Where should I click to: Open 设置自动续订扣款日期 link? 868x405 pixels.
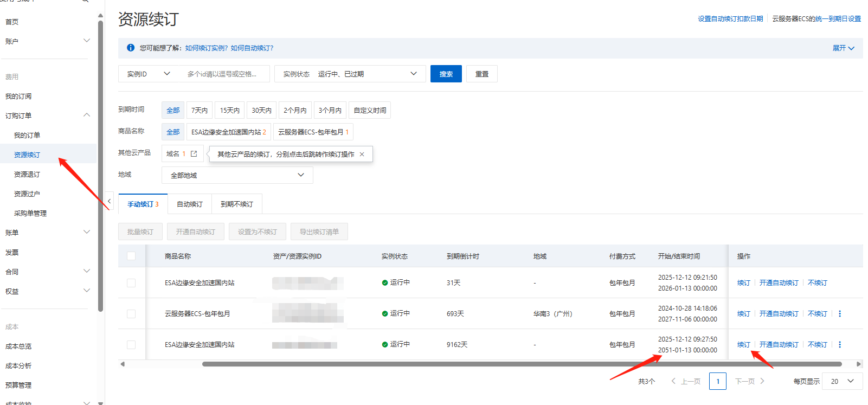[730, 19]
